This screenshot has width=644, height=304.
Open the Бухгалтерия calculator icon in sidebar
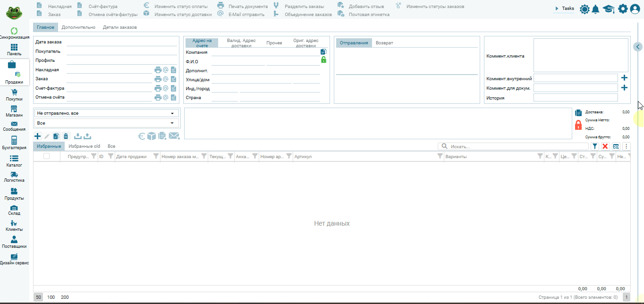[x=14, y=140]
